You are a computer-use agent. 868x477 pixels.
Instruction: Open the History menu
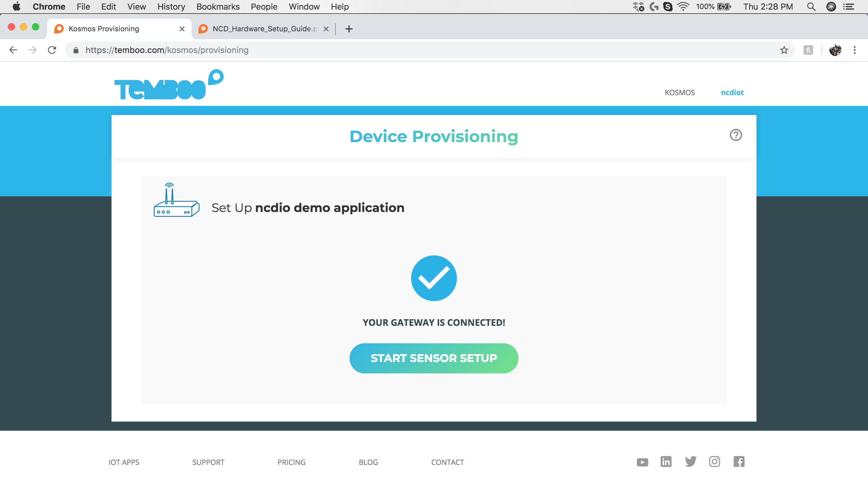[171, 6]
